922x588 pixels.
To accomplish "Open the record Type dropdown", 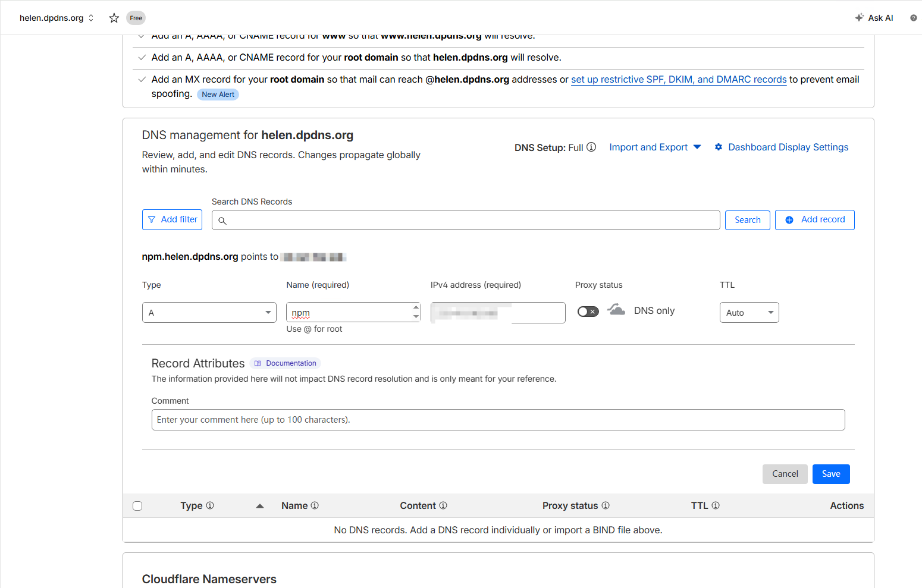I will (x=209, y=313).
